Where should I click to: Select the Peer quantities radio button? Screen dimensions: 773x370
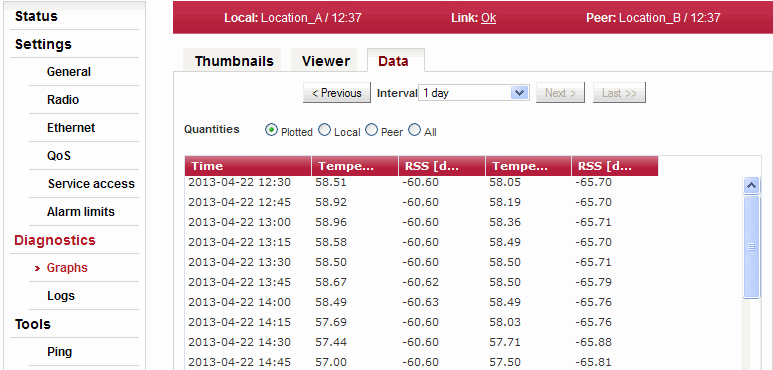click(x=371, y=130)
